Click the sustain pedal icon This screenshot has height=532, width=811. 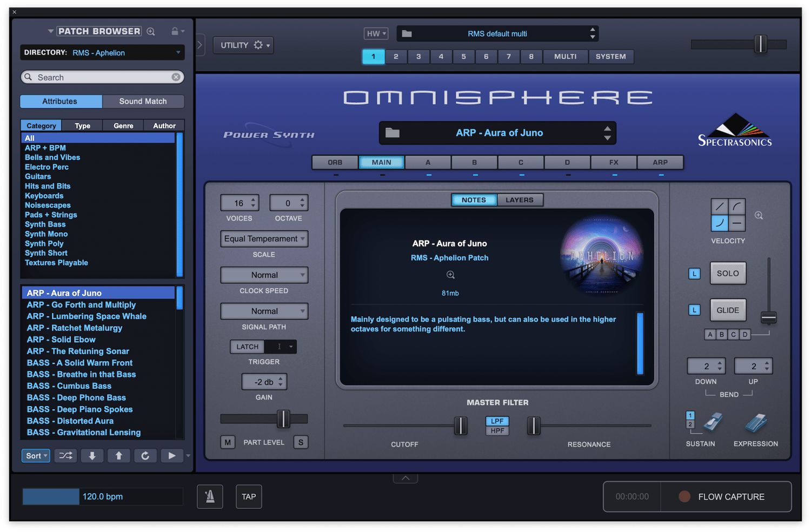click(713, 422)
